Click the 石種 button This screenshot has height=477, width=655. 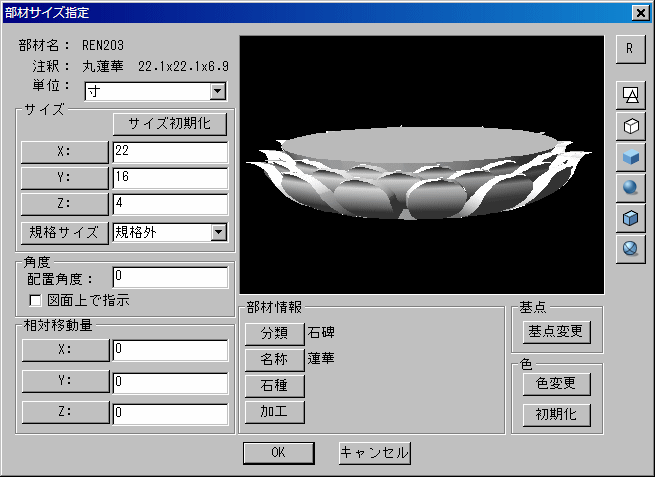(x=274, y=386)
